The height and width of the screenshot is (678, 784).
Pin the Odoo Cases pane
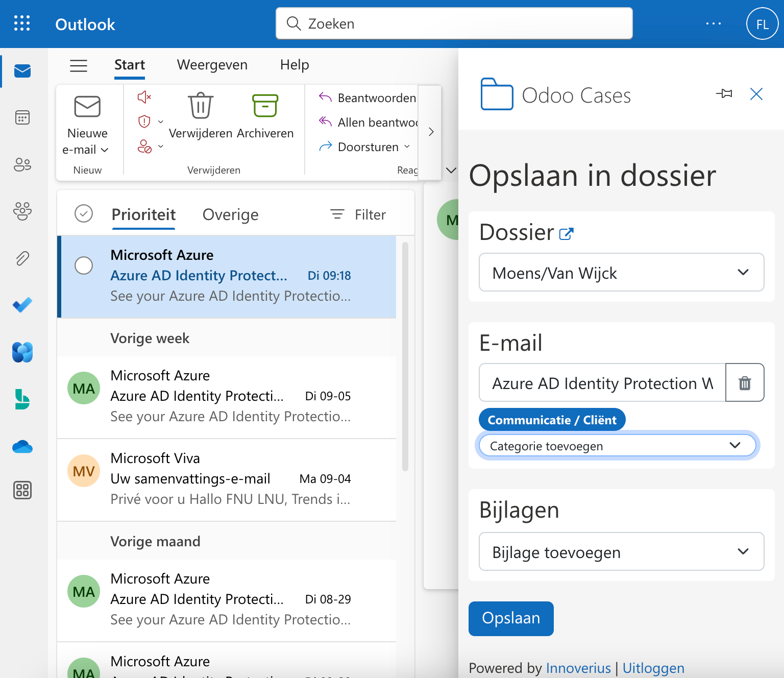[x=724, y=93]
